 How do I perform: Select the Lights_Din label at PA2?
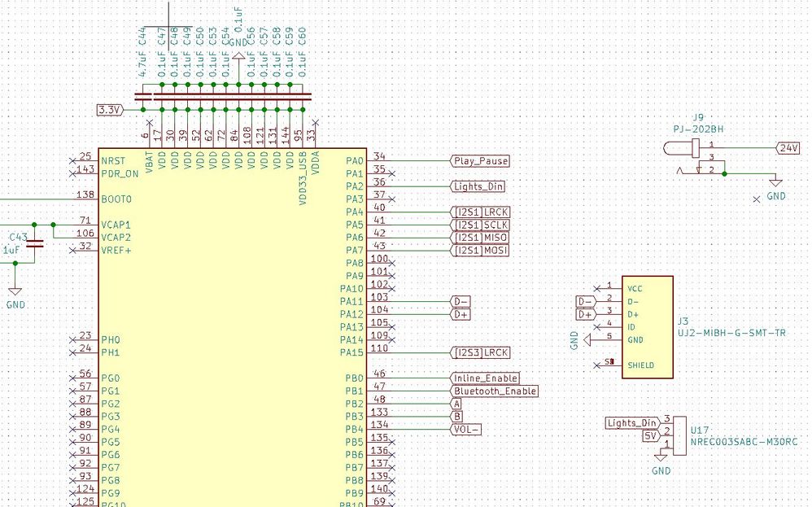tap(478, 186)
